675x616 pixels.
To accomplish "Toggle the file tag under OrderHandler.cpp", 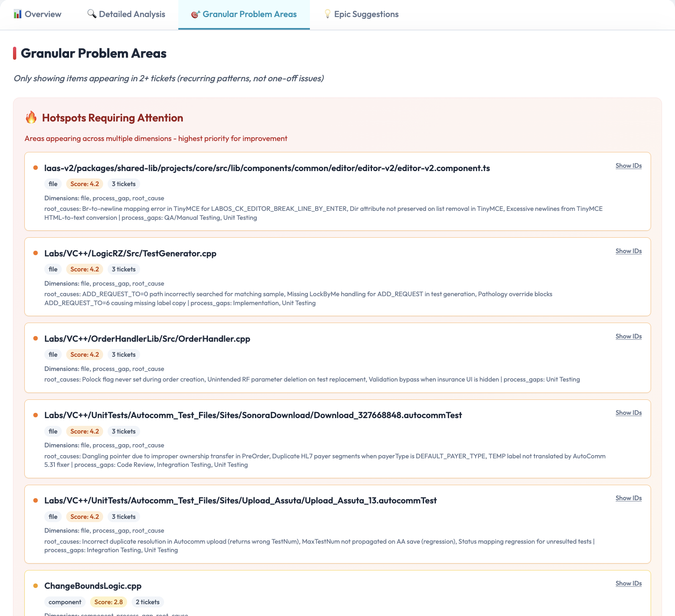I will (52, 354).
